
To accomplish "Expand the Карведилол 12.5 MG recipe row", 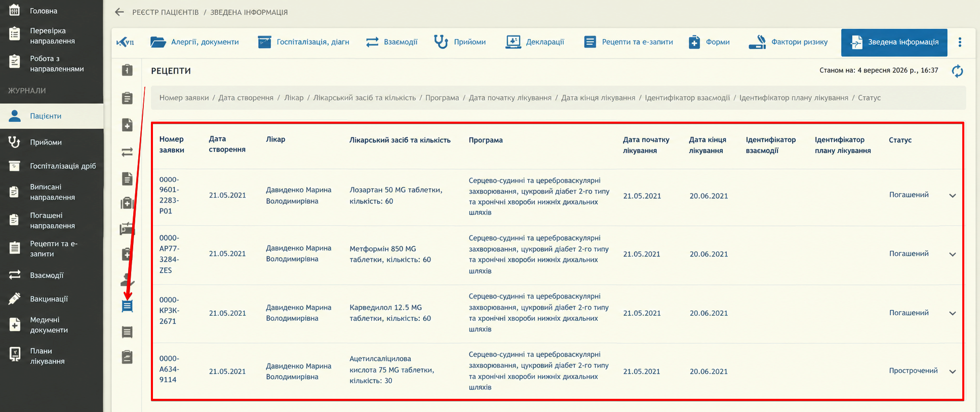I will pos(952,313).
